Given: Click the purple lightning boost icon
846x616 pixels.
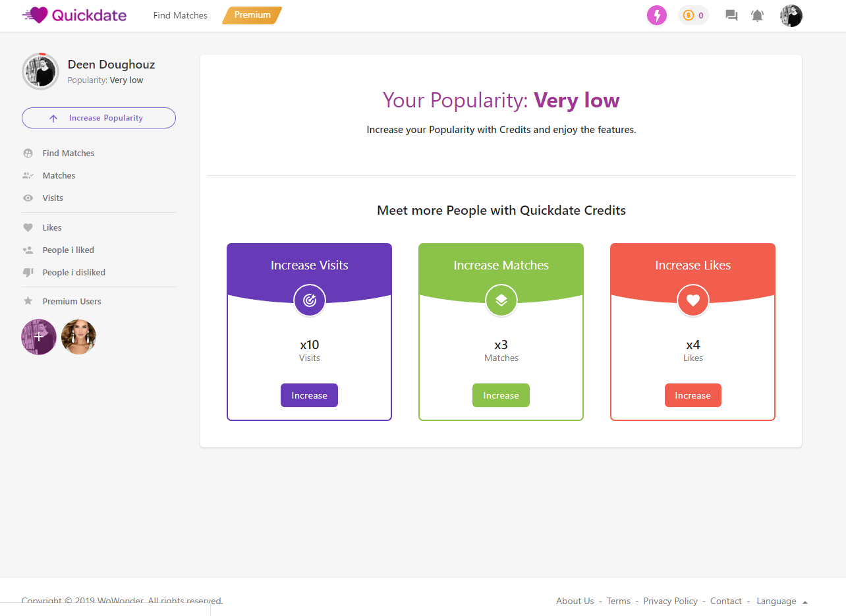Looking at the screenshot, I should click(656, 15).
